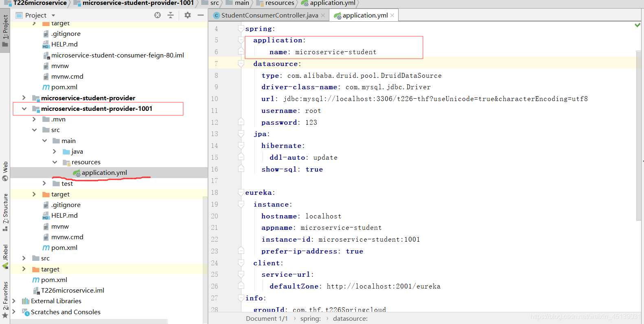Click the Maven icon of root pom.xml

[x=36, y=280]
